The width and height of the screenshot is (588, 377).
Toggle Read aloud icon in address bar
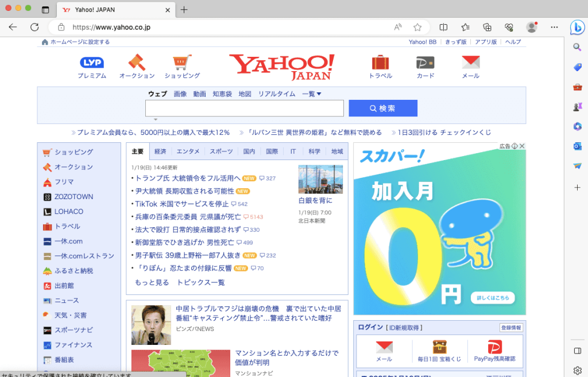[398, 27]
